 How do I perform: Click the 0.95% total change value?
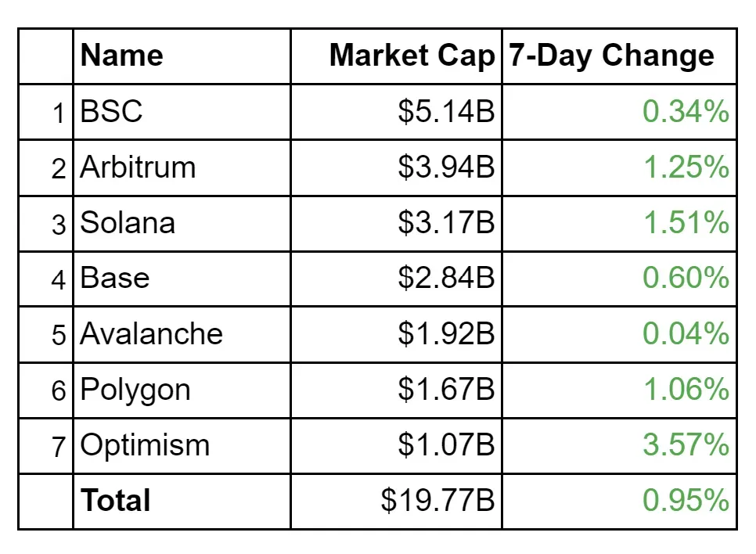point(686,501)
